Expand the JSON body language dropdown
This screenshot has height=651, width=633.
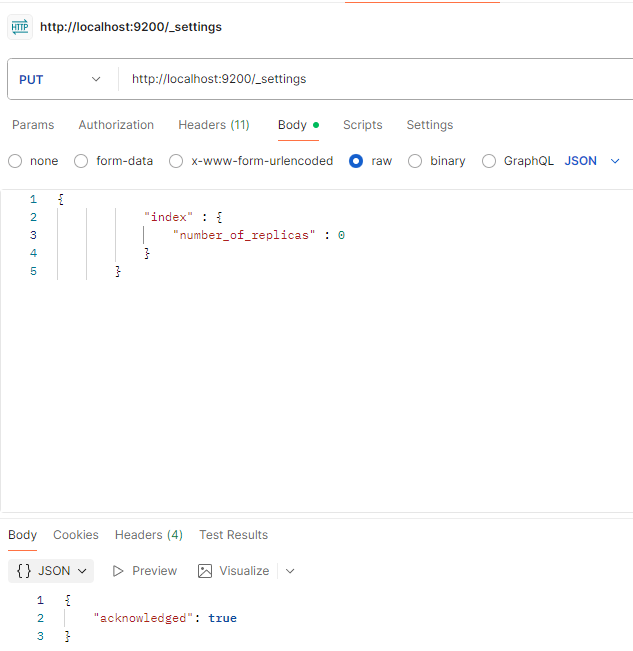tap(593, 161)
